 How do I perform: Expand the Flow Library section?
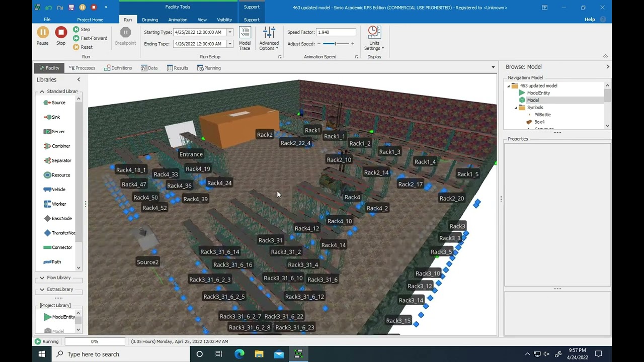pyautogui.click(x=42, y=278)
